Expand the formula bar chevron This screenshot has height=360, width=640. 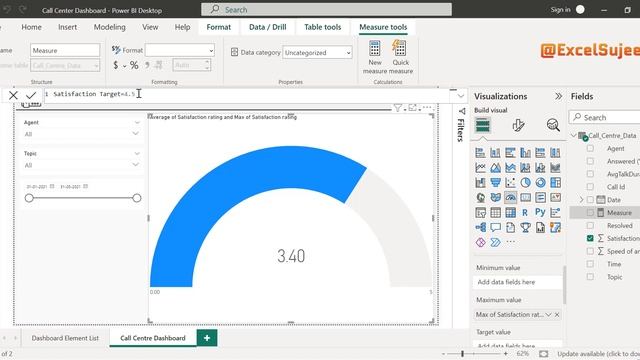click(x=461, y=96)
